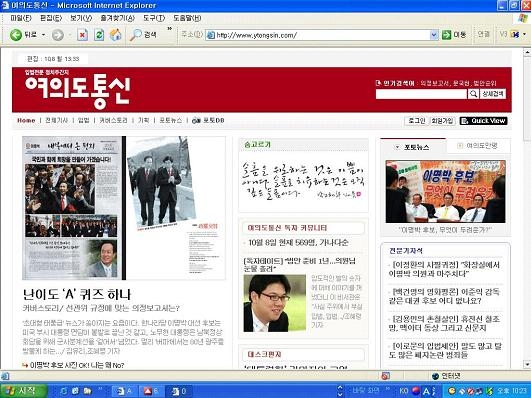Click the Forward navigation arrow
The image size is (531, 398).
pyautogui.click(x=58, y=35)
